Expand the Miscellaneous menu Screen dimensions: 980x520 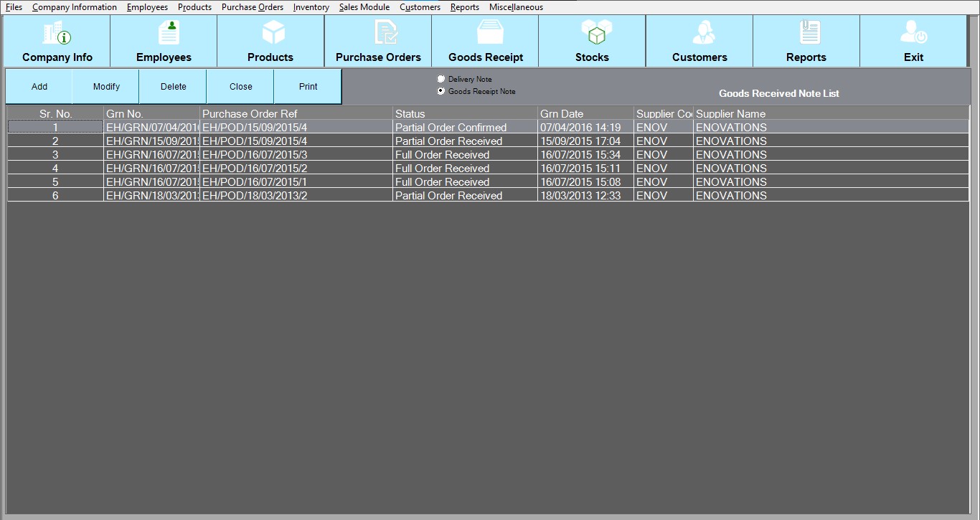[x=516, y=7]
